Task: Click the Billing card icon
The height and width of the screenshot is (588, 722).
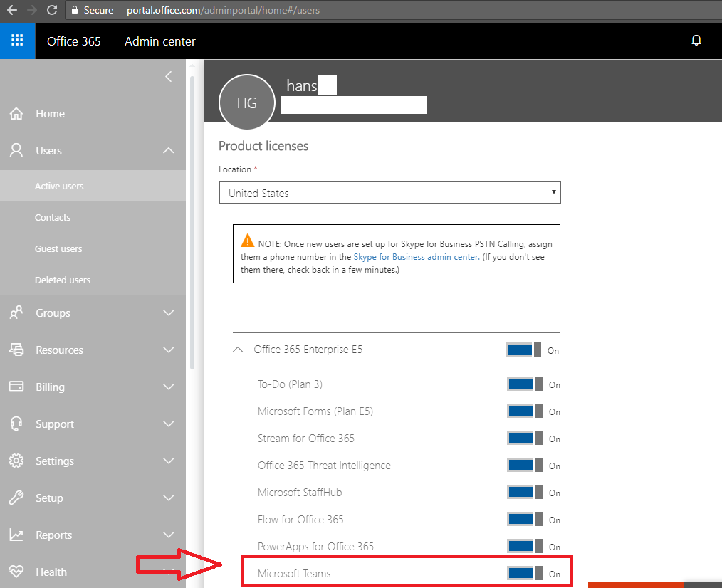Action: coord(16,387)
